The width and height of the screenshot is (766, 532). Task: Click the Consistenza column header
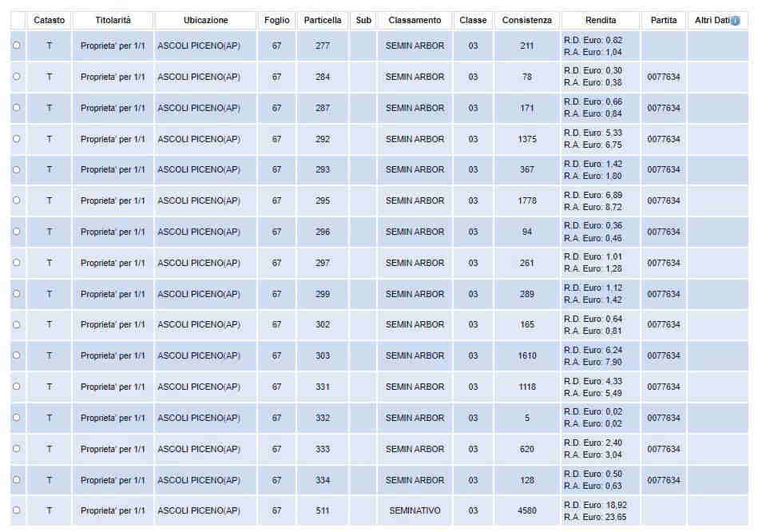point(526,21)
